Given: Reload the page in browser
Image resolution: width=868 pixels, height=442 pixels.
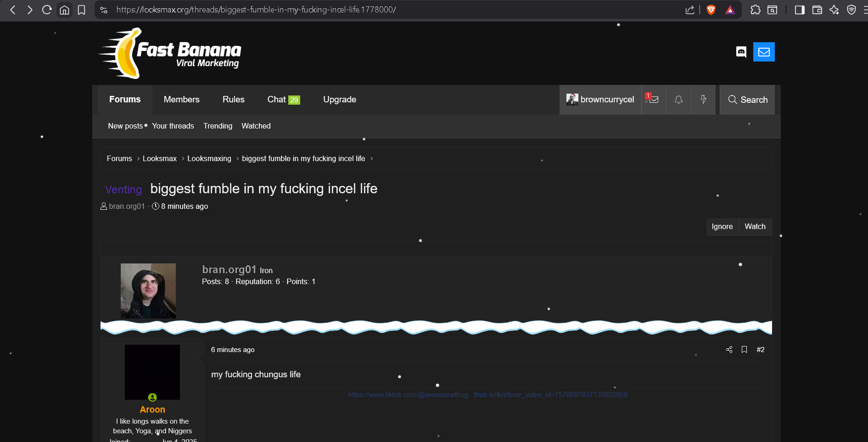Looking at the screenshot, I should 47,10.
